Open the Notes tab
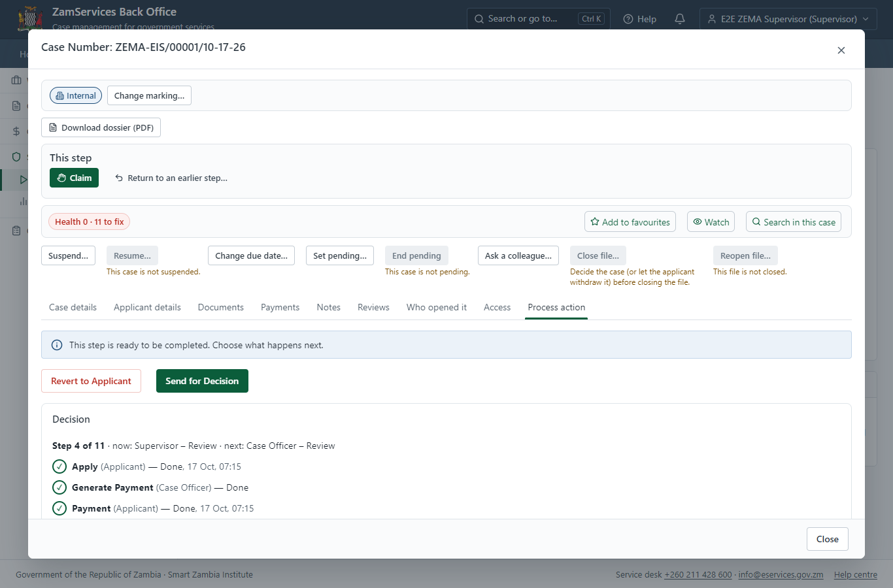Viewport: 893px width, 588px height. (x=328, y=307)
